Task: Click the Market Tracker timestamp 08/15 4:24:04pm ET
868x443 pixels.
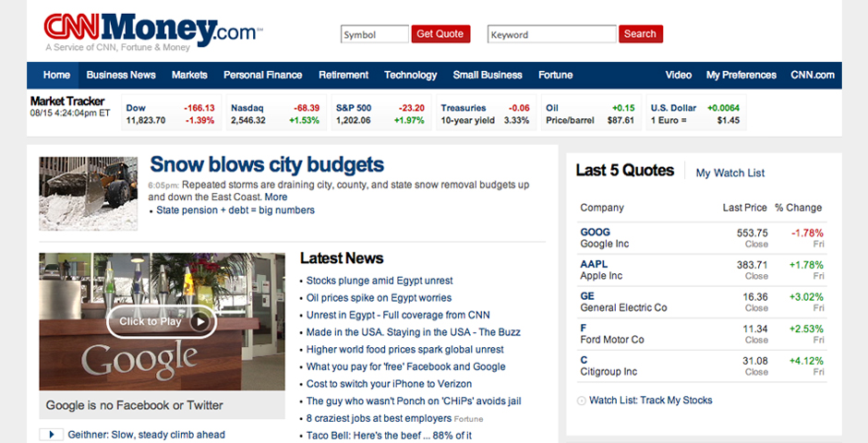Action: tap(70, 113)
